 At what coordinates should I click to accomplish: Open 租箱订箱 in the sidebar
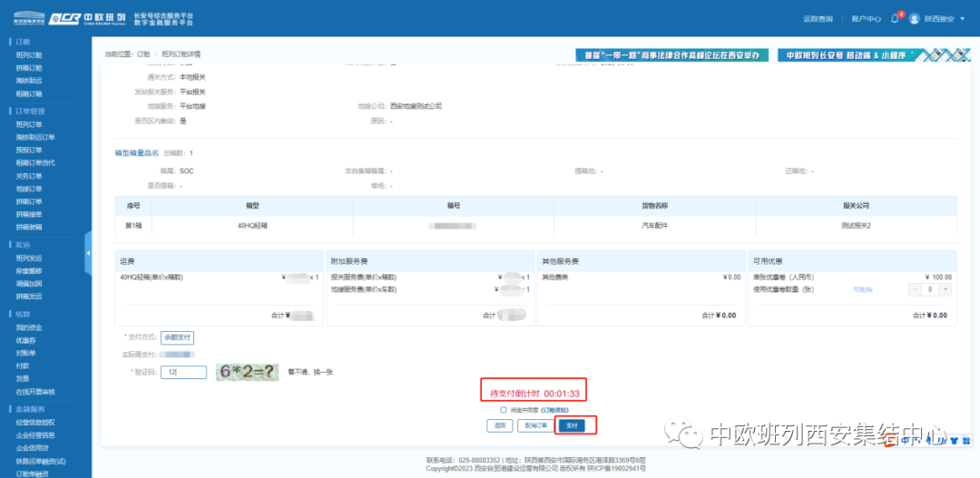[29, 93]
